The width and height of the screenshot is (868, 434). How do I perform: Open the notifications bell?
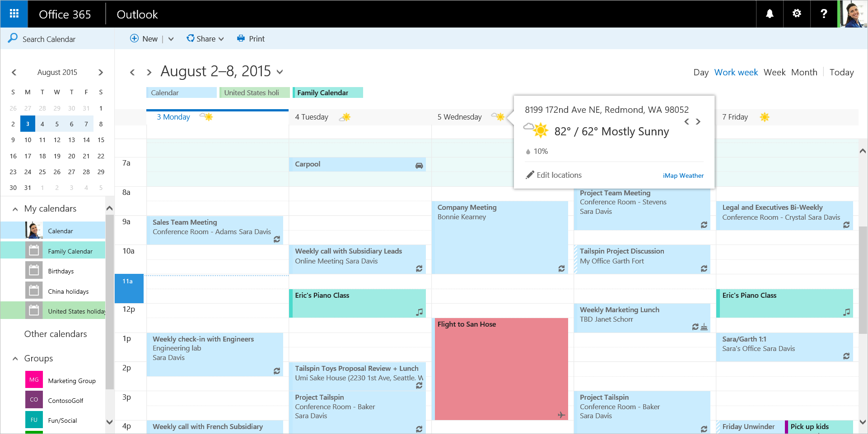tap(770, 14)
